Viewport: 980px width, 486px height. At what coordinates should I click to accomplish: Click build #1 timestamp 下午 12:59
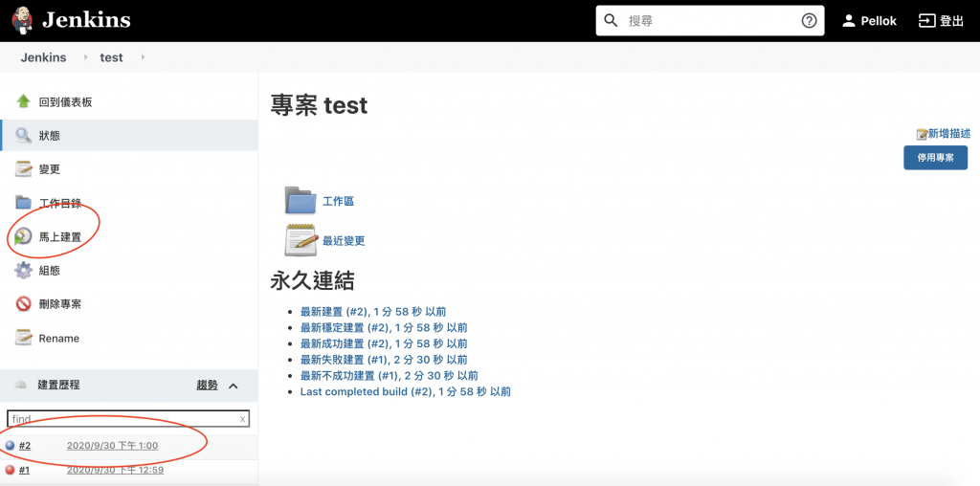click(x=115, y=470)
